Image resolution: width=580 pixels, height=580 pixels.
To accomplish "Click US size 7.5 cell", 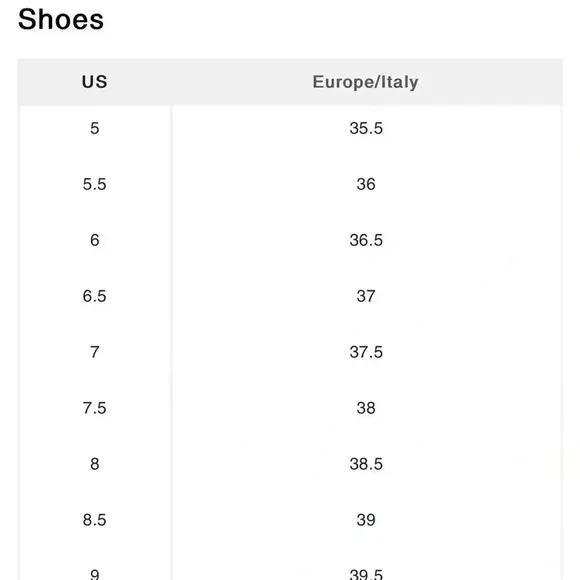I will (x=95, y=408).
